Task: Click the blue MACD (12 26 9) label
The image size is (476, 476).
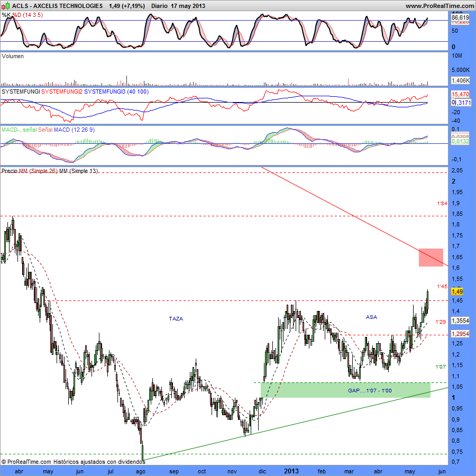Action: [75, 130]
